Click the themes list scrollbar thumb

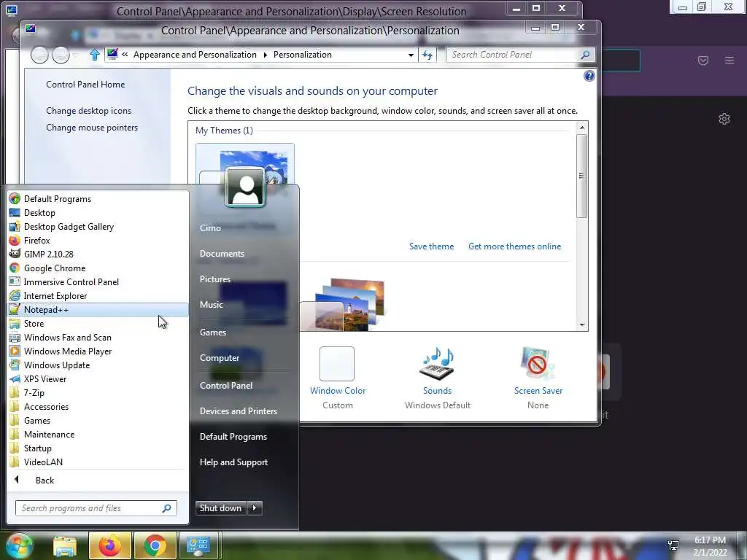(x=581, y=176)
